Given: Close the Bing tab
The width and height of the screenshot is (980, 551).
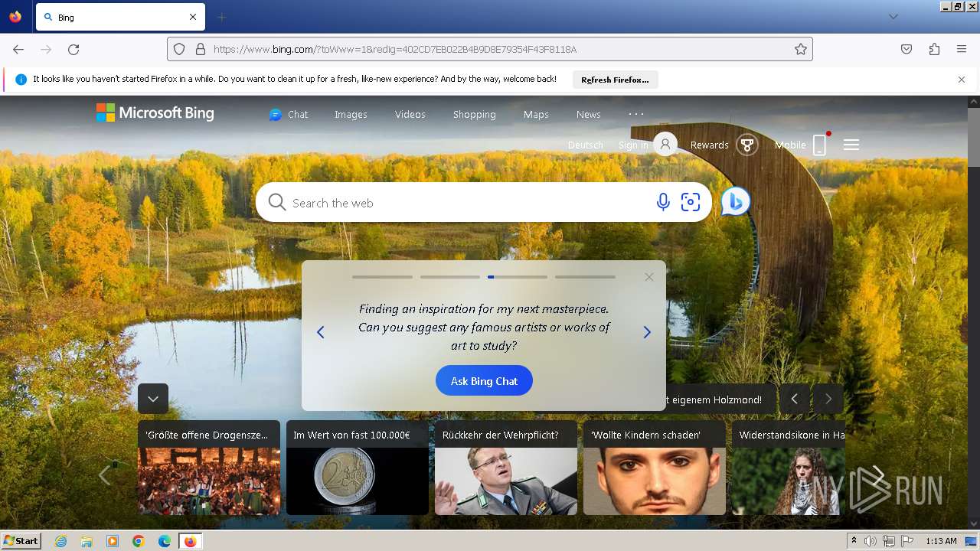Looking at the screenshot, I should tap(193, 17).
